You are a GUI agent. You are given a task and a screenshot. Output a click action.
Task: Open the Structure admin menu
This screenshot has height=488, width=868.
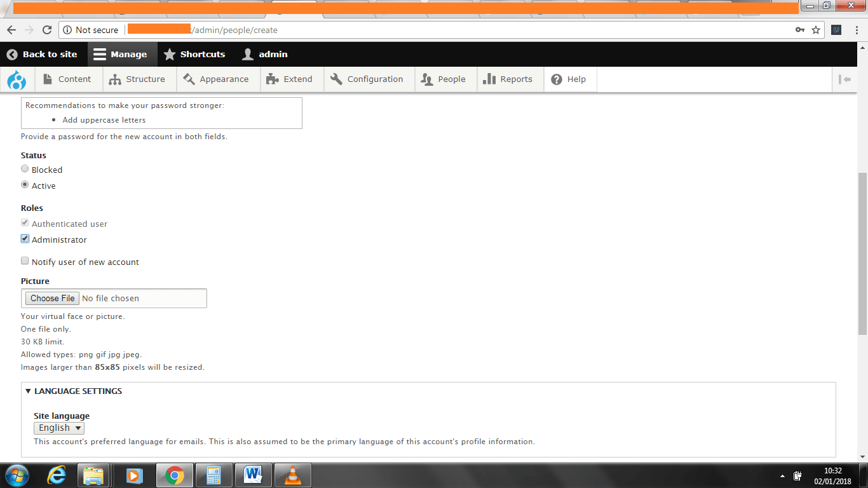[x=137, y=79]
